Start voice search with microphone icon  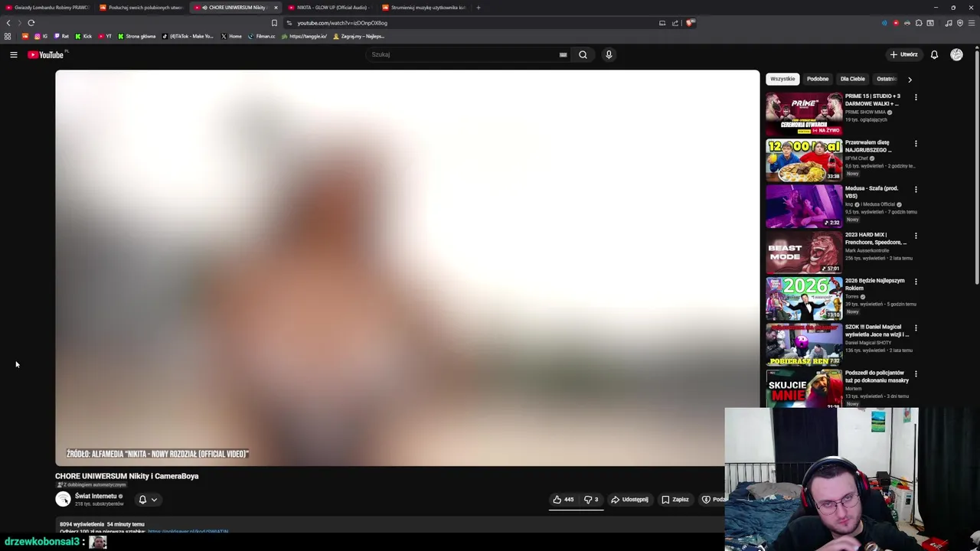coord(609,54)
